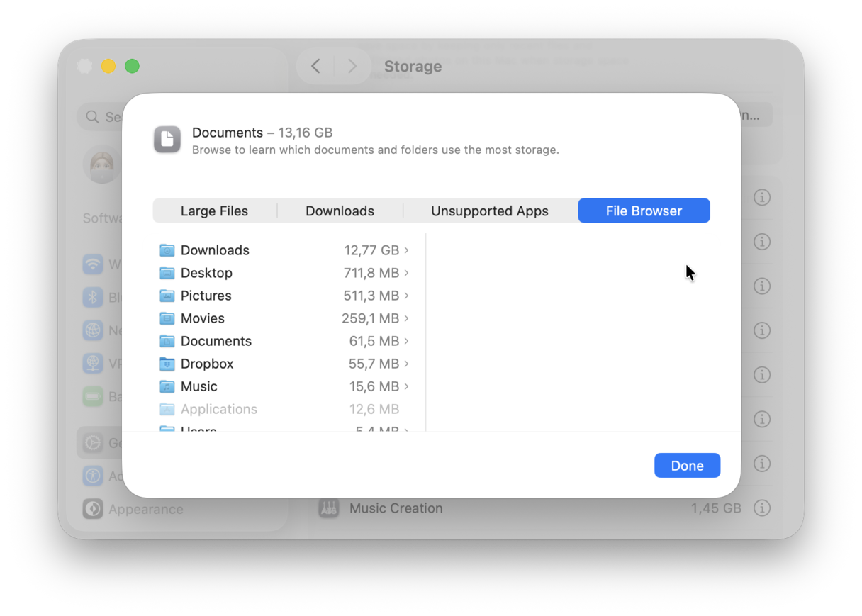Click the search magnifier icon in the sidebar

pos(91,116)
